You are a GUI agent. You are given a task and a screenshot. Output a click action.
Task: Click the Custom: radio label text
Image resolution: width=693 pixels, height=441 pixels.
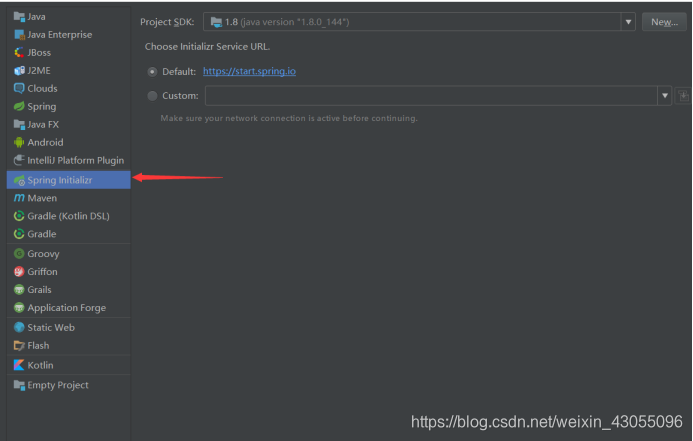(x=180, y=95)
